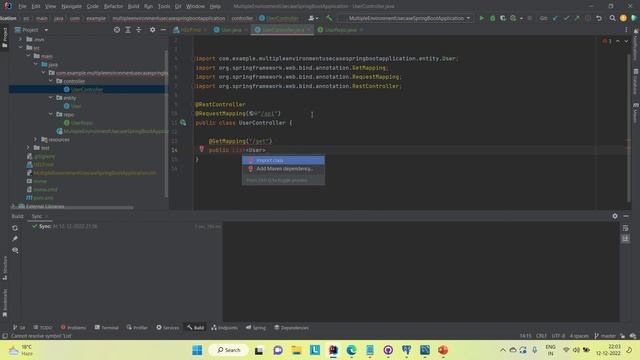Choose Add Maven dependency option

[x=283, y=169]
